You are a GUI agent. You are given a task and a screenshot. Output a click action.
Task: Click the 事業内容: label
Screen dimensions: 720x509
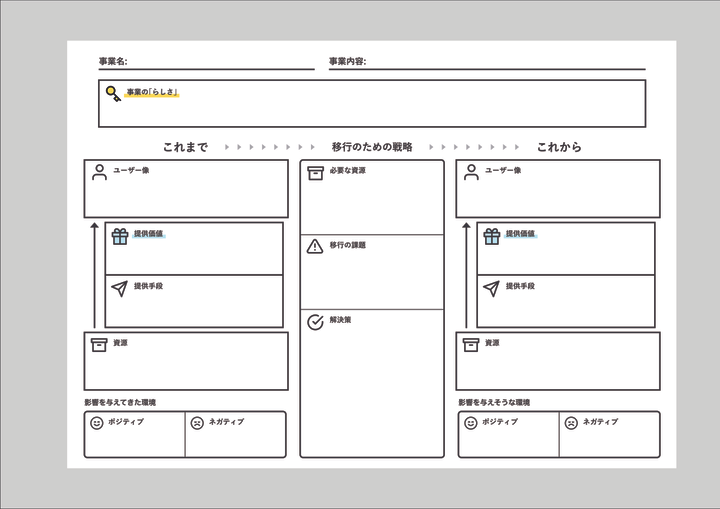click(x=348, y=61)
